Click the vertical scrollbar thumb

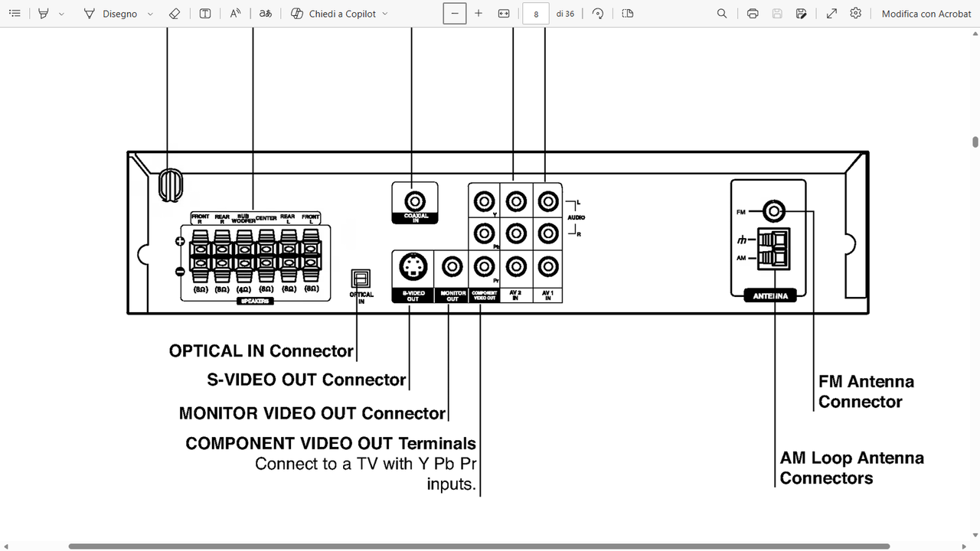click(x=975, y=142)
